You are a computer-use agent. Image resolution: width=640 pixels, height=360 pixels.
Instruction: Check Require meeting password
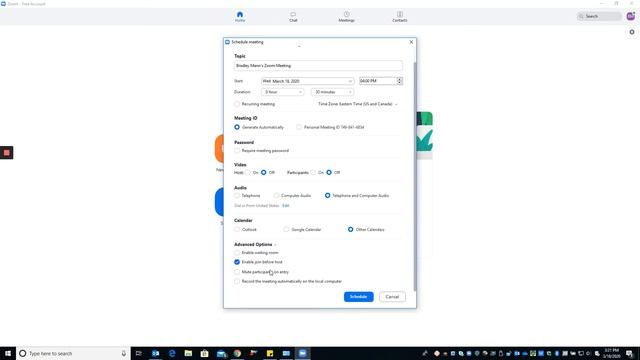pos(237,151)
